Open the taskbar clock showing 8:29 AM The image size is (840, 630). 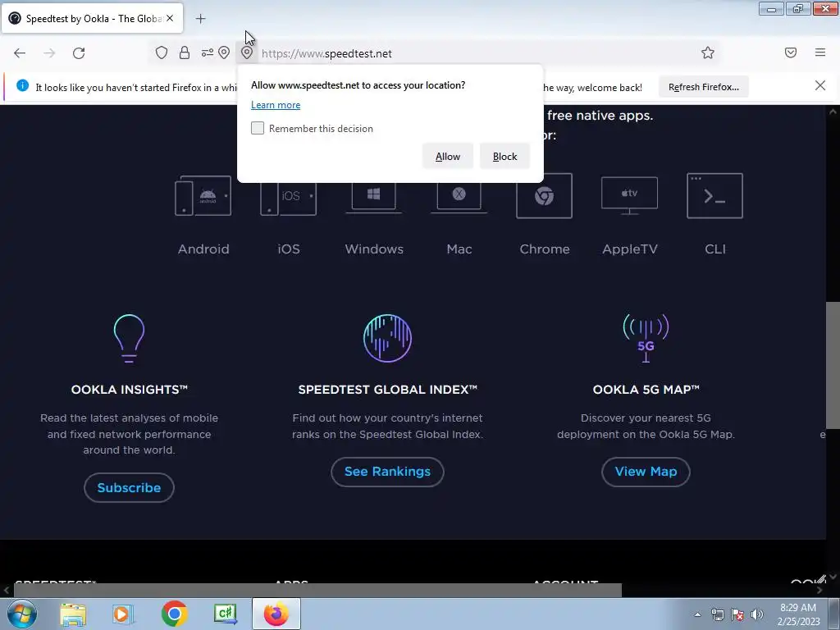tap(798, 614)
